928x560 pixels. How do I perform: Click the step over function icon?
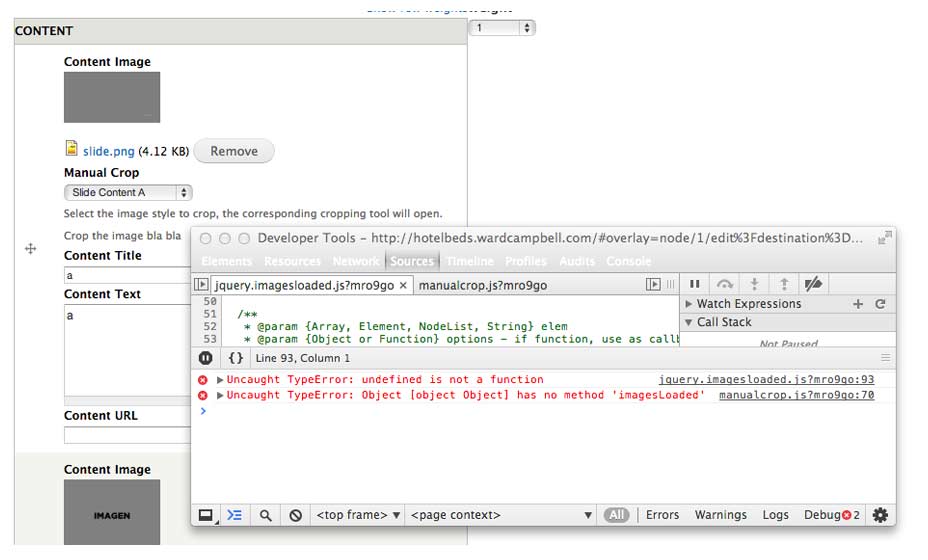725,284
